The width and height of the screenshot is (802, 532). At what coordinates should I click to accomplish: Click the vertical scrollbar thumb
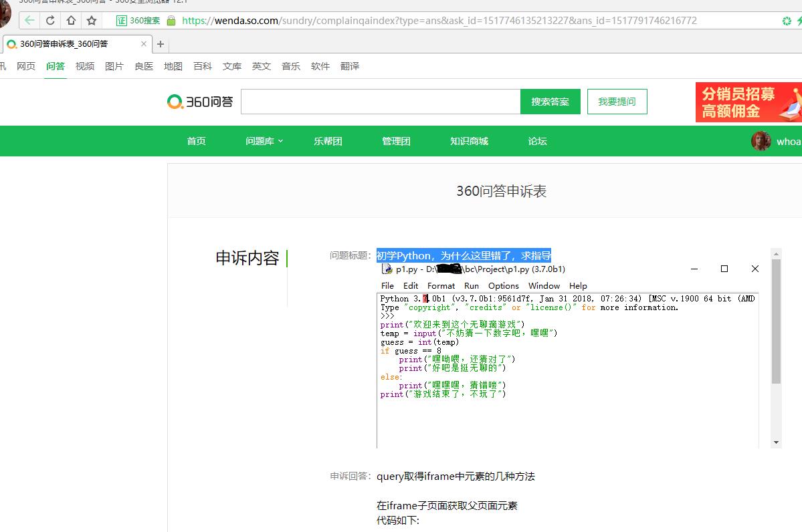point(776,321)
